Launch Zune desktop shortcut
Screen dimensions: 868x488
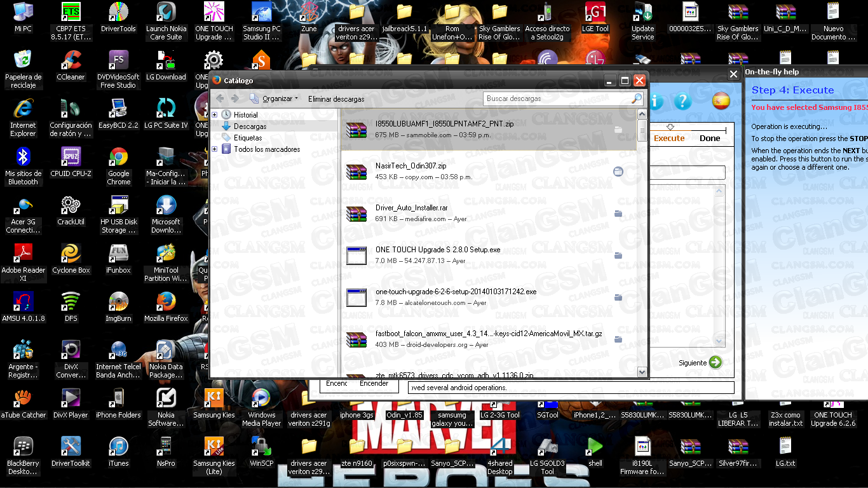pos(309,18)
